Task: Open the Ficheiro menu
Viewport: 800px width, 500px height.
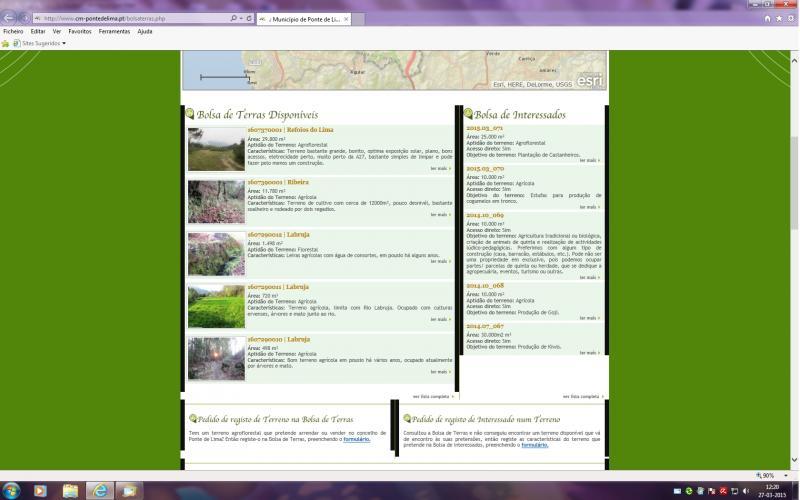Action: [x=13, y=31]
